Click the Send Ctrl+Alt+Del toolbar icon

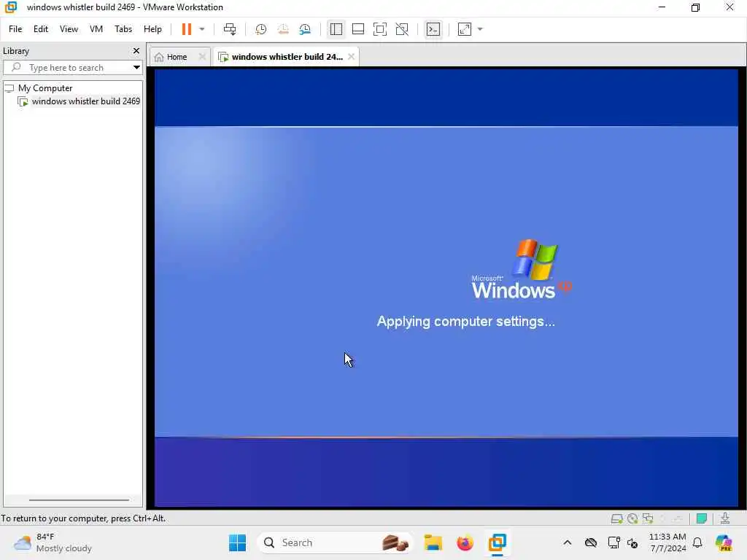click(x=230, y=29)
